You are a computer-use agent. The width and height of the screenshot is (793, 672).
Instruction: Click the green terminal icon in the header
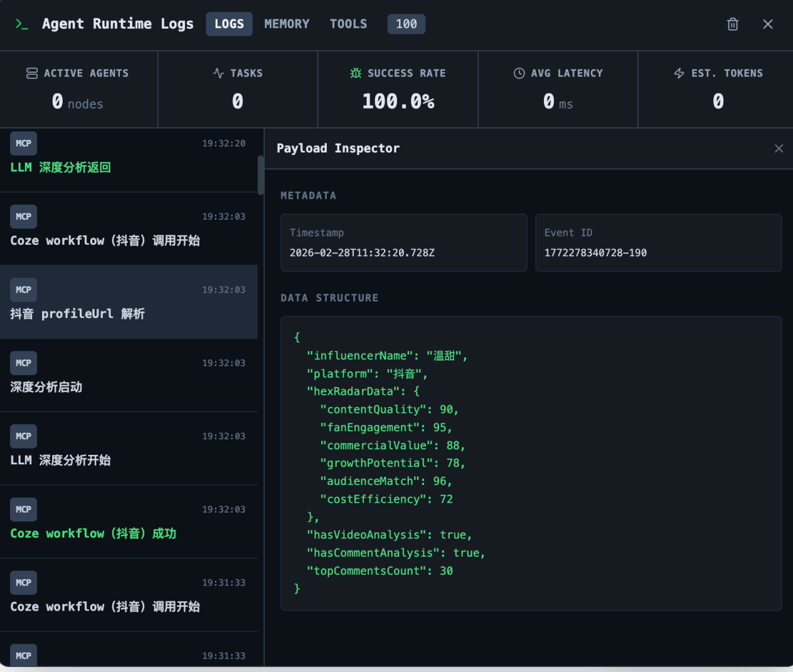(x=22, y=24)
